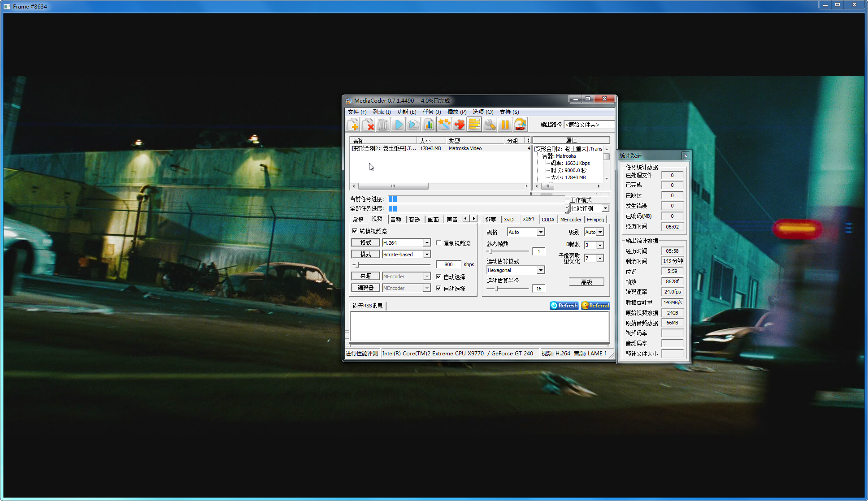The height and width of the screenshot is (501, 868).
Task: Open the 工作模式 性能评测 dropdown
Action: (x=605, y=208)
